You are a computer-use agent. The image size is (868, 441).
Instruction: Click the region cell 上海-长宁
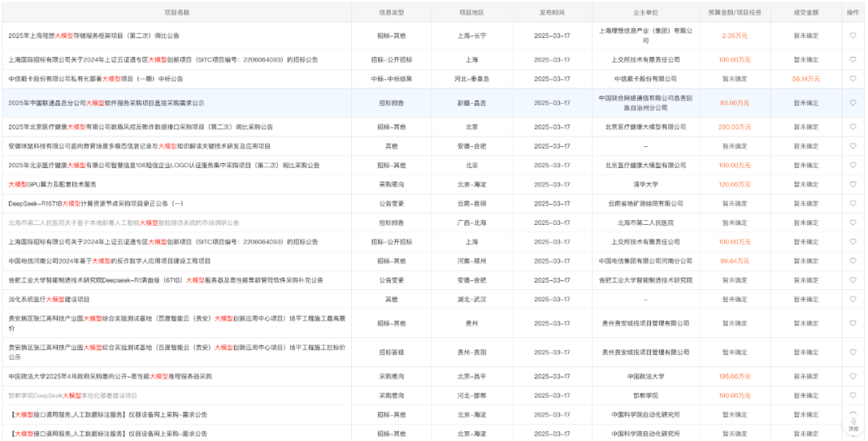click(472, 36)
